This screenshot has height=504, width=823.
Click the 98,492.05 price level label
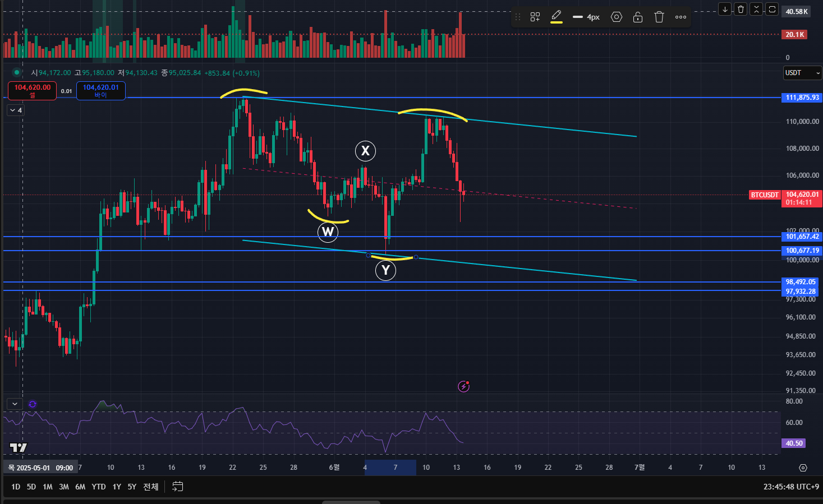pyautogui.click(x=802, y=282)
